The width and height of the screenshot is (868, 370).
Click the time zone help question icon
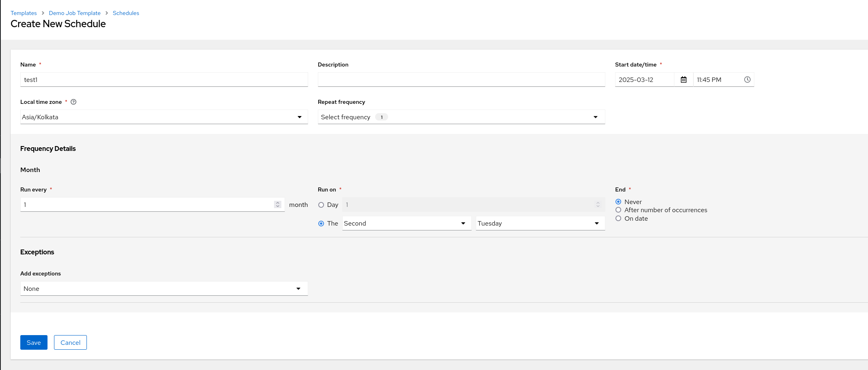(x=73, y=102)
